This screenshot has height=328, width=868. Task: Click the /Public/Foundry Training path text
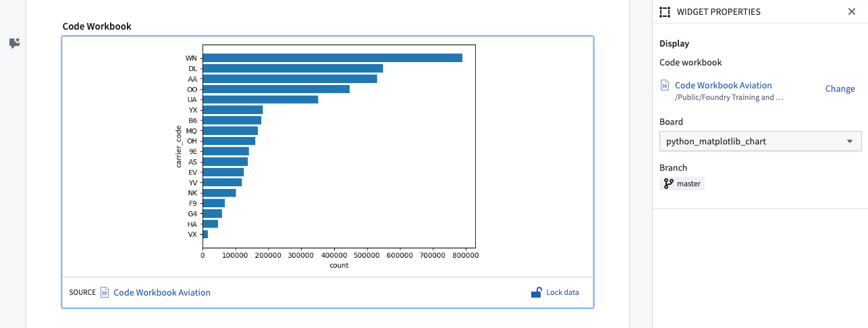pyautogui.click(x=729, y=97)
